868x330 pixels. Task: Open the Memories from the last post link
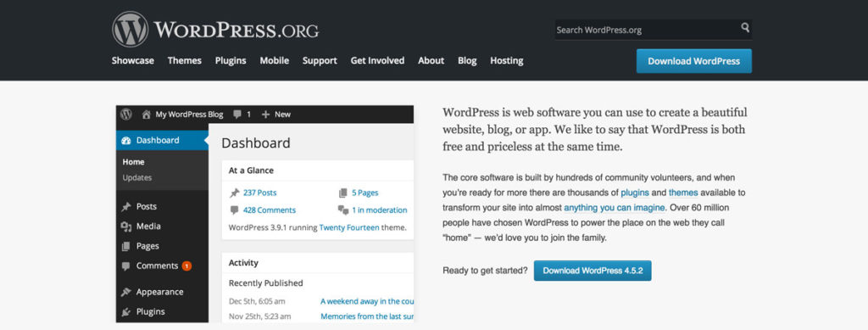pos(368,316)
